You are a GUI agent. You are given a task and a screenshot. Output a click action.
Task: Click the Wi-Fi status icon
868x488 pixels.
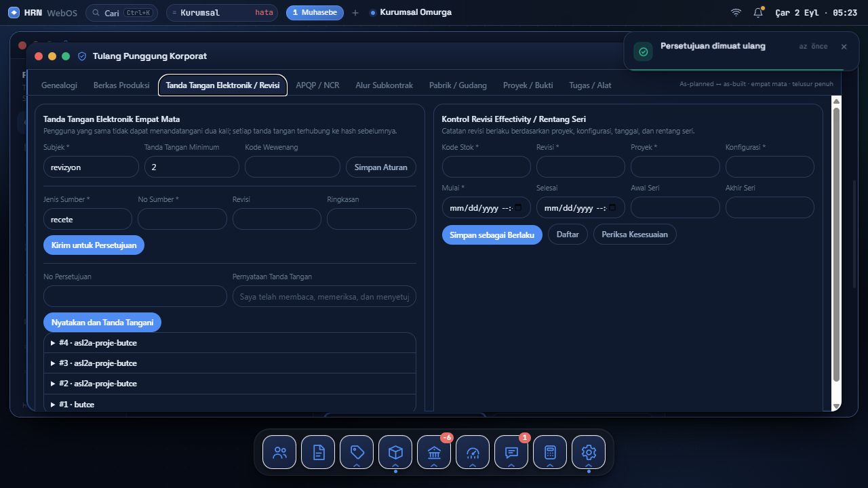coord(736,12)
